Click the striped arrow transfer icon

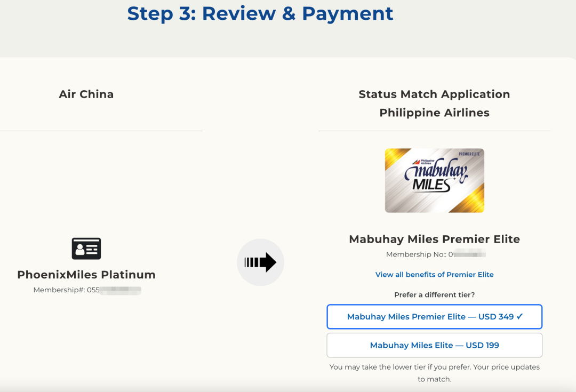point(260,262)
